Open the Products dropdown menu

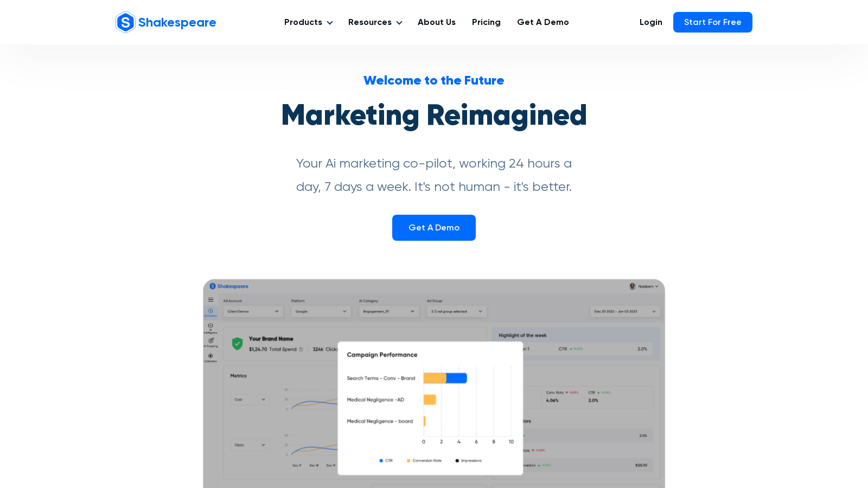click(x=308, y=22)
